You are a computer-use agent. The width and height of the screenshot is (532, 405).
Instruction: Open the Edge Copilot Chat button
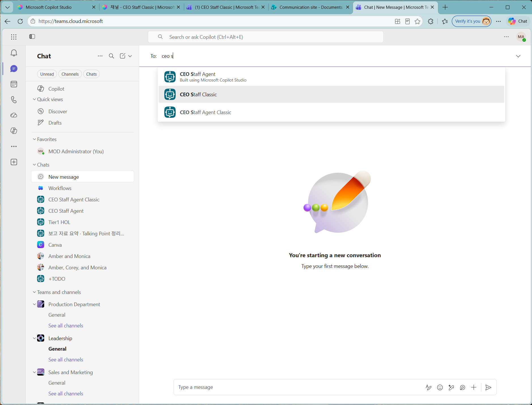(518, 21)
